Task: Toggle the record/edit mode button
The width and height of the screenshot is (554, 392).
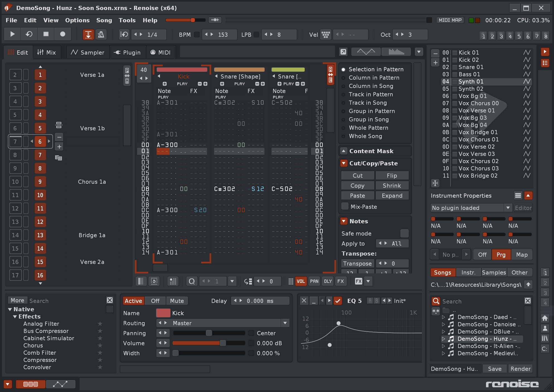Action: point(63,34)
